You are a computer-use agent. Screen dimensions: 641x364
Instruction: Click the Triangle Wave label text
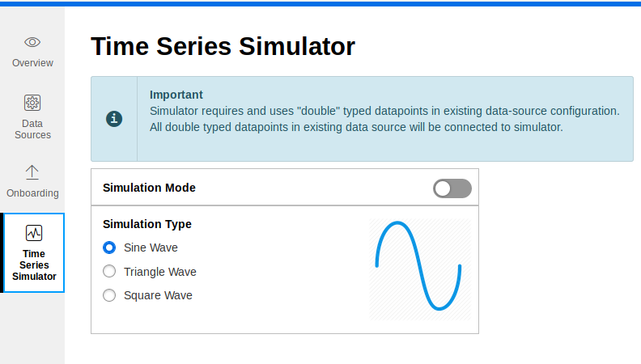coord(159,272)
